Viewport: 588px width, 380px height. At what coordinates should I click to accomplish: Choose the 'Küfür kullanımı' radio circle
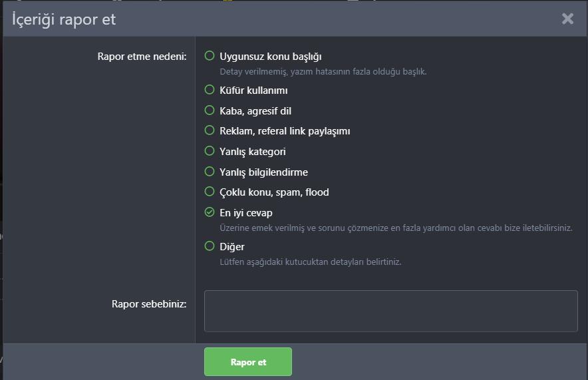(210, 90)
